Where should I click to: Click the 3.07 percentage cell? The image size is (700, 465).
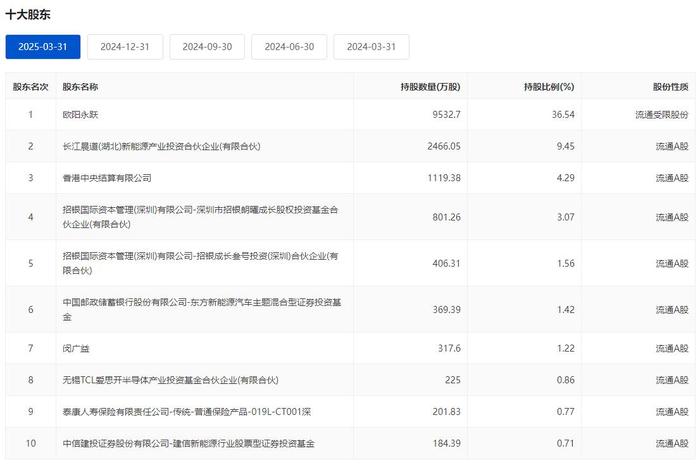pyautogui.click(x=566, y=217)
